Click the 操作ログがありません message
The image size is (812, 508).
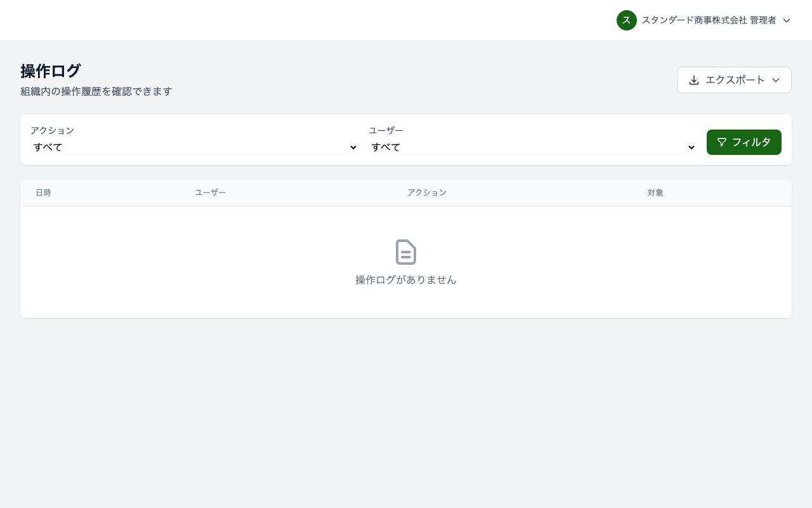(406, 280)
